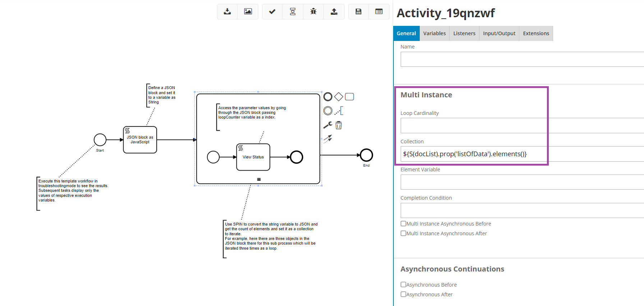Image resolution: width=644 pixels, height=306 pixels.
Task: Click the bug debug icon in toolbar
Action: tap(313, 11)
